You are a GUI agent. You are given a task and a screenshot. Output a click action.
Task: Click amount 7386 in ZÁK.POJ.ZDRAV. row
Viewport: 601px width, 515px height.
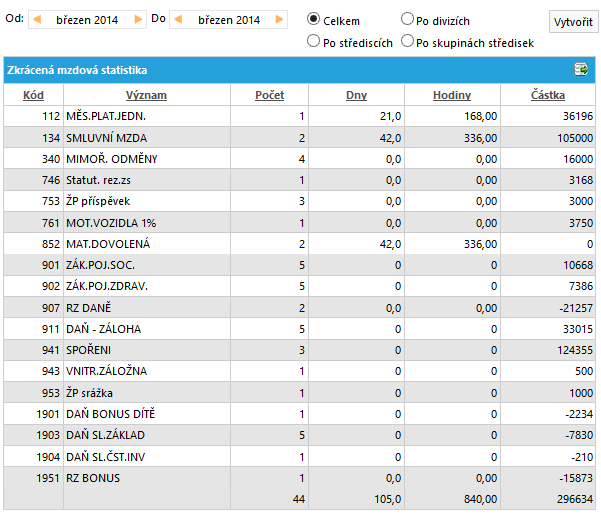tap(581, 286)
